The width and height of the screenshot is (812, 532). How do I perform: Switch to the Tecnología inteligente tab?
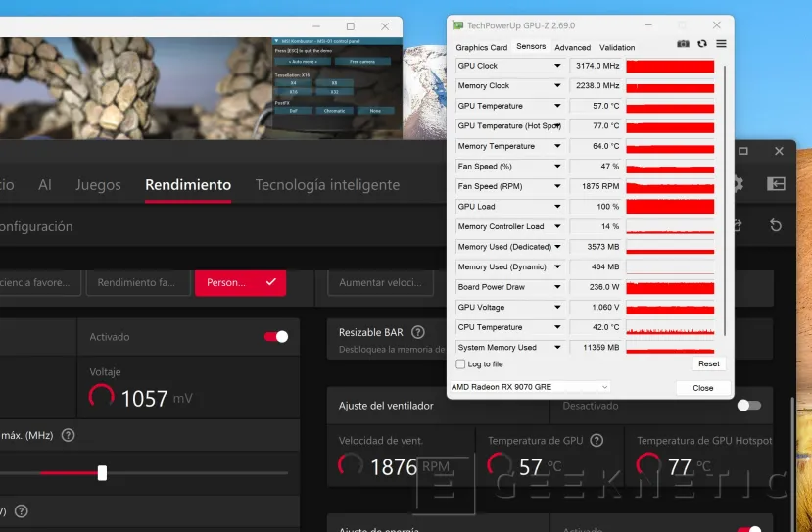[327, 185]
